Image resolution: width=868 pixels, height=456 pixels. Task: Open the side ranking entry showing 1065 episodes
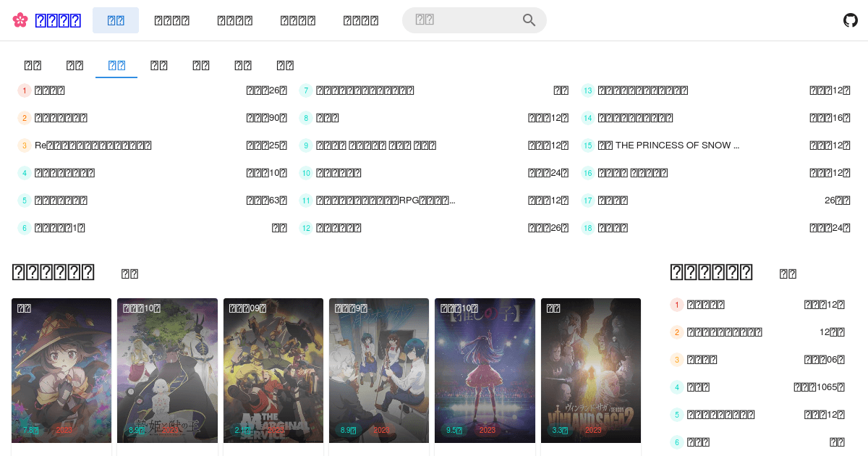[x=698, y=387]
